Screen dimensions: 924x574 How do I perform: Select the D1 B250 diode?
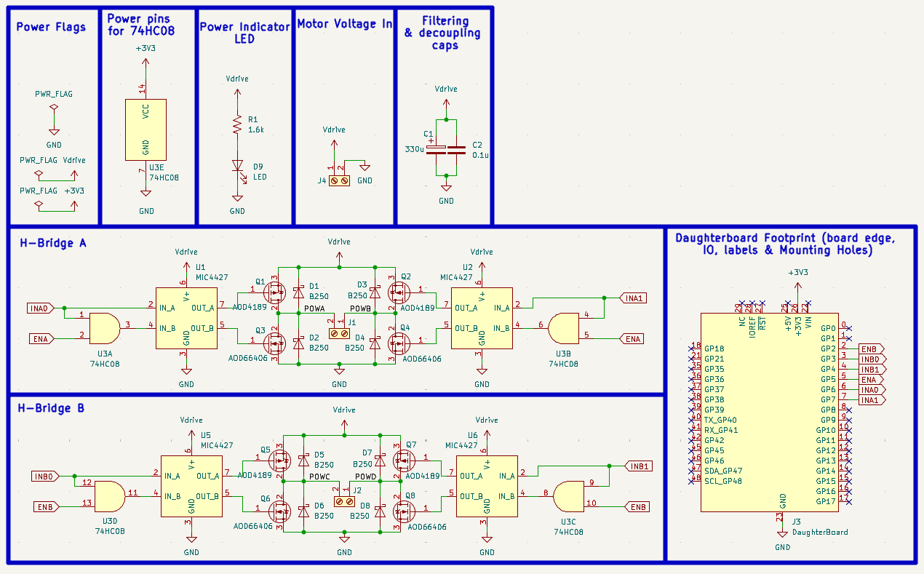[x=298, y=292]
